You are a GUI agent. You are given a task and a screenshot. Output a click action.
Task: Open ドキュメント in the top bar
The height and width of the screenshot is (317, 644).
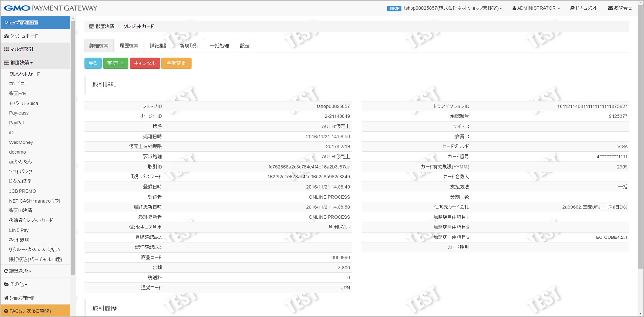tap(584, 8)
